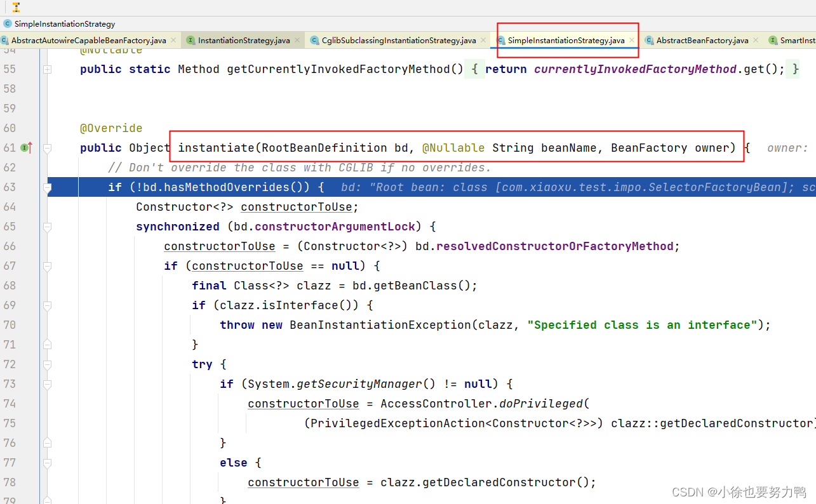Click the SimpleInstantiationStrategy class breadcrumb
816x504 pixels.
pos(65,24)
